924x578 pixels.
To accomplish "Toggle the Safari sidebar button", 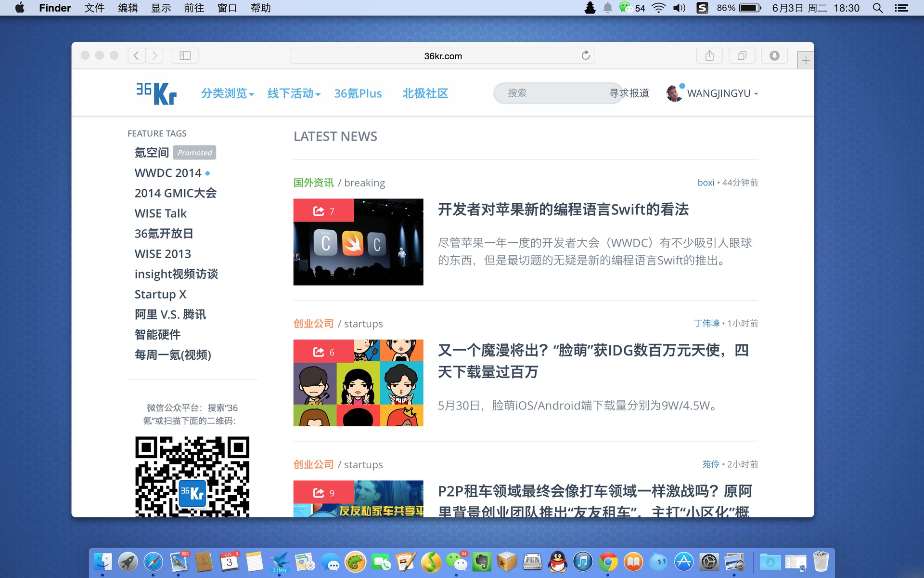I will coord(185,56).
